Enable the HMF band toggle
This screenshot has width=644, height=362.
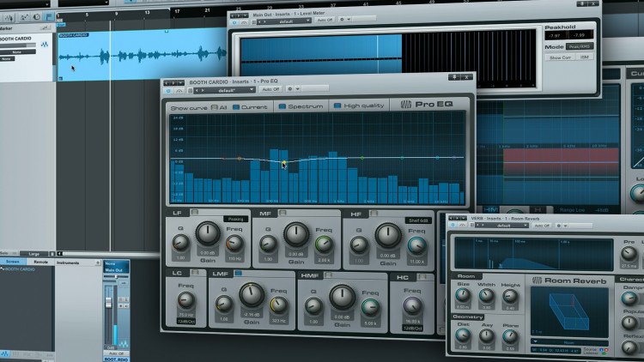click(x=328, y=275)
